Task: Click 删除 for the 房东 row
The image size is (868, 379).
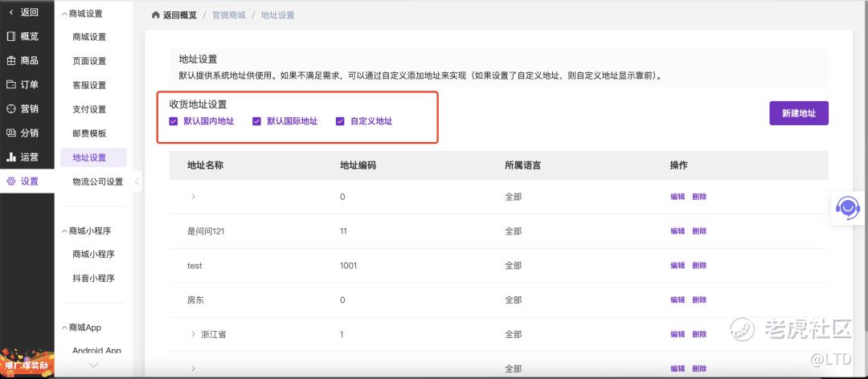Action: [x=699, y=300]
